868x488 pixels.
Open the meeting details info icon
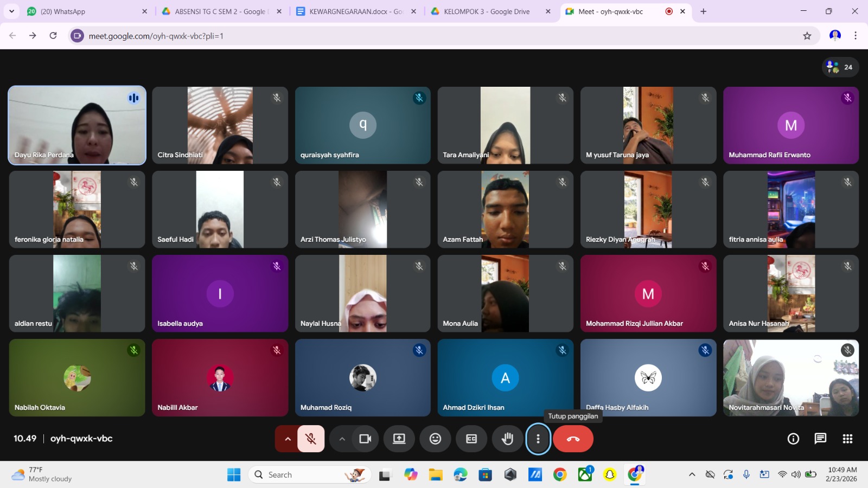[x=793, y=439]
